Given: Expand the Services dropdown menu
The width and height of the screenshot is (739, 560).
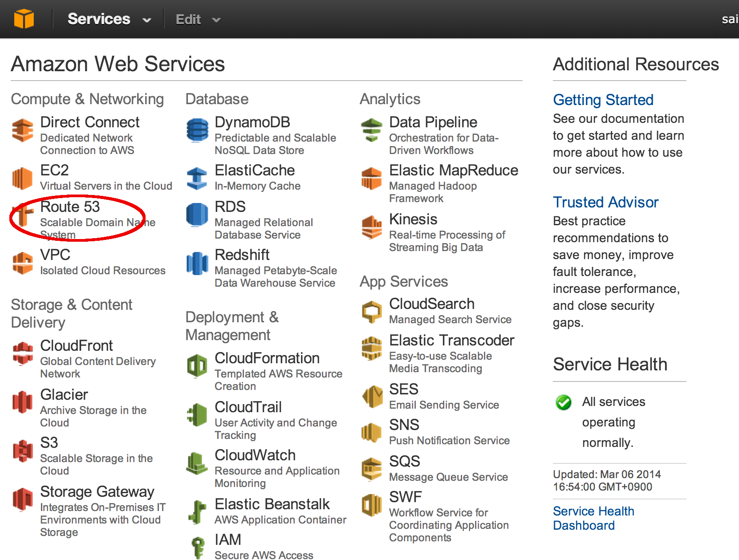Looking at the screenshot, I should 109,19.
